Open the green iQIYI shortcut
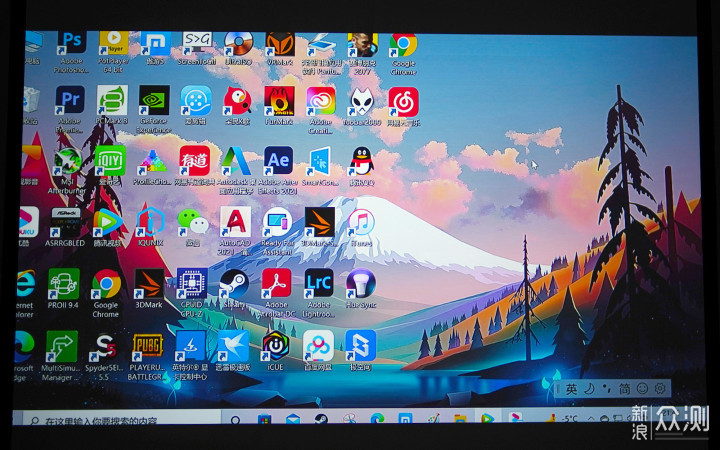This screenshot has width=720, height=450. coord(110,161)
